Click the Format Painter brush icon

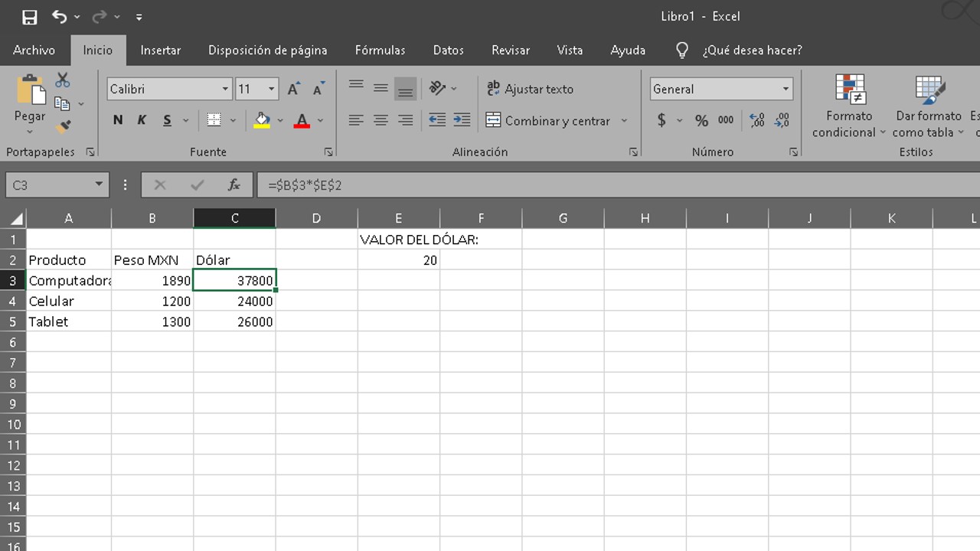(x=64, y=126)
